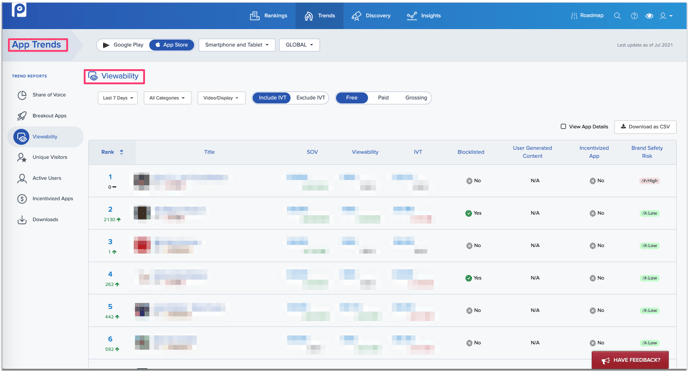The width and height of the screenshot is (688, 371).
Task: Expand the Last 7 Days dropdown
Action: point(118,98)
